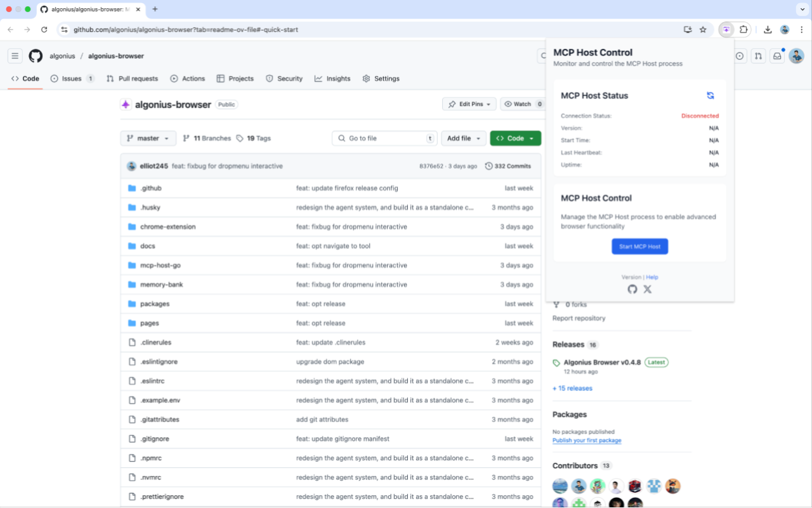The image size is (812, 508).
Task: Click Publish your first package
Action: click(587, 441)
